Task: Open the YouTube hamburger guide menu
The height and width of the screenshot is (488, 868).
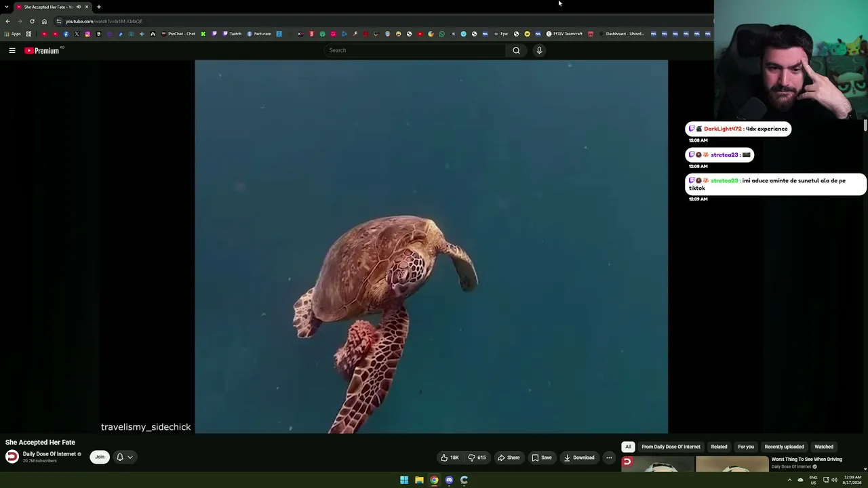Action: (x=12, y=50)
